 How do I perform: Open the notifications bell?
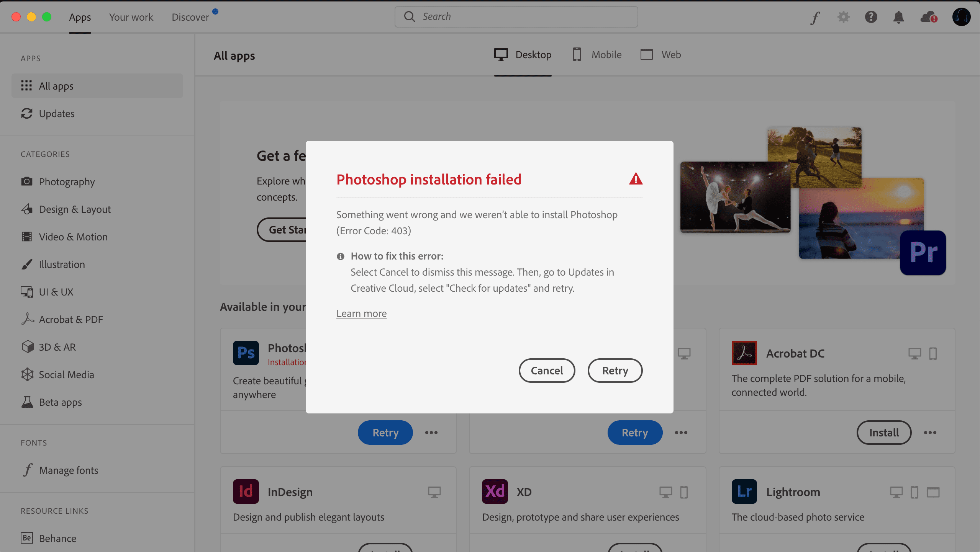tap(898, 17)
